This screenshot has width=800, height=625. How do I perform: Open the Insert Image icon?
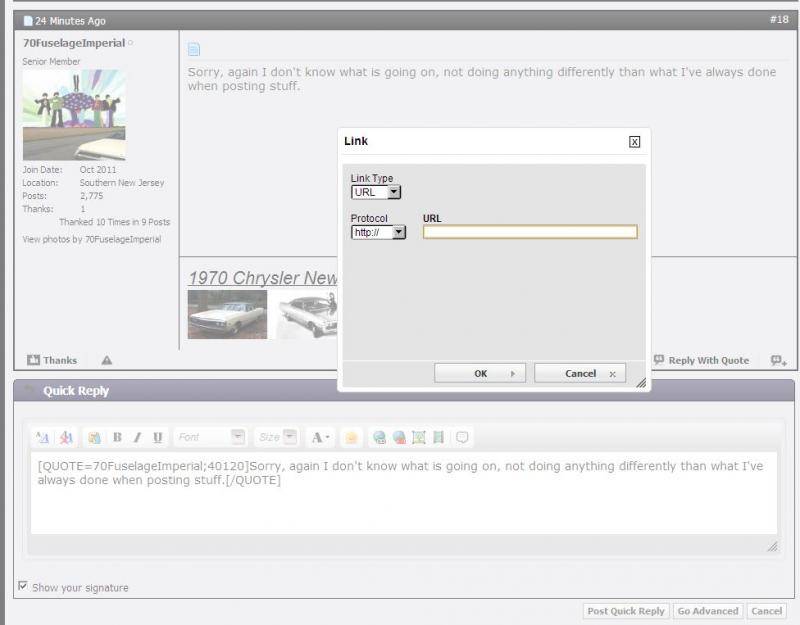[x=420, y=436]
